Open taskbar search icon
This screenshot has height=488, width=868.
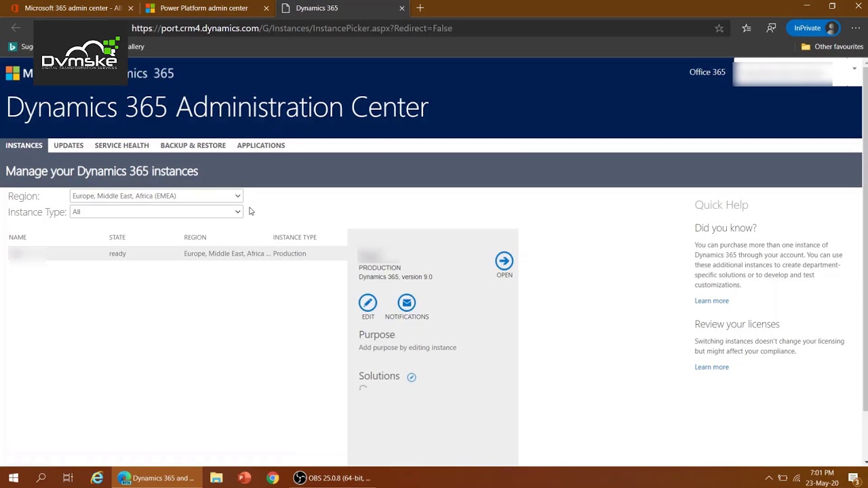(x=41, y=478)
